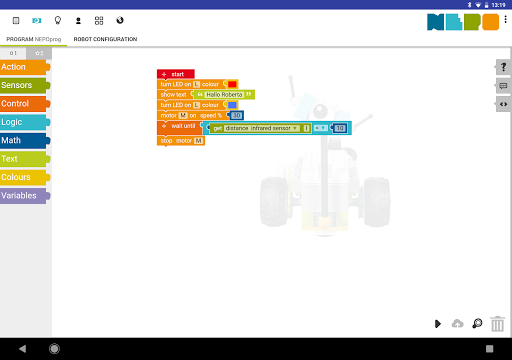Open the user account icon
Image resolution: width=512 pixels, height=360 pixels.
(78, 21)
